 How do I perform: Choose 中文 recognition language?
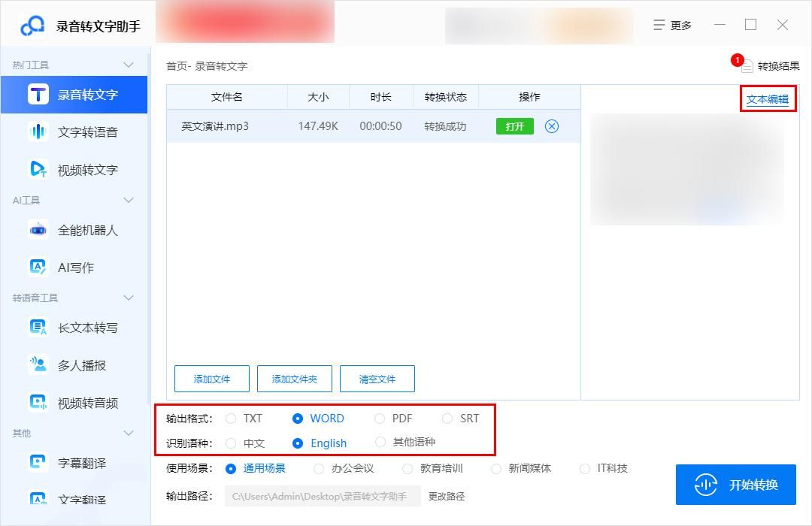[x=231, y=443]
